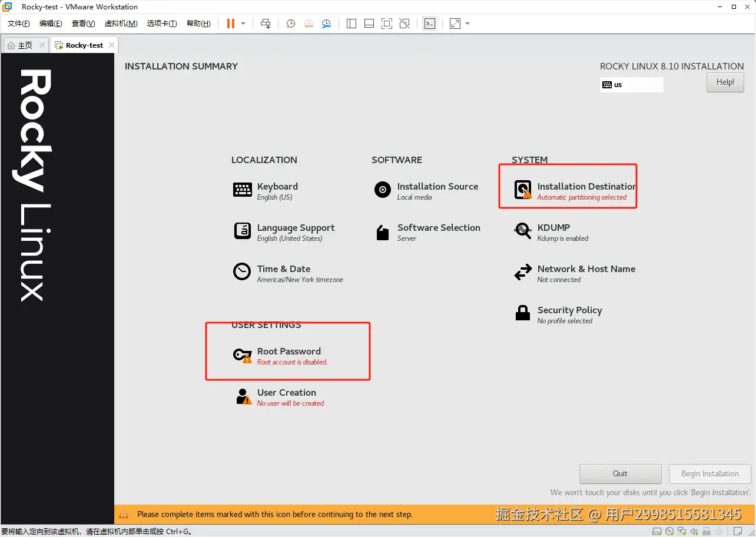756x537 pixels.
Task: Expand the power options dropdown arrow
Action: (243, 24)
